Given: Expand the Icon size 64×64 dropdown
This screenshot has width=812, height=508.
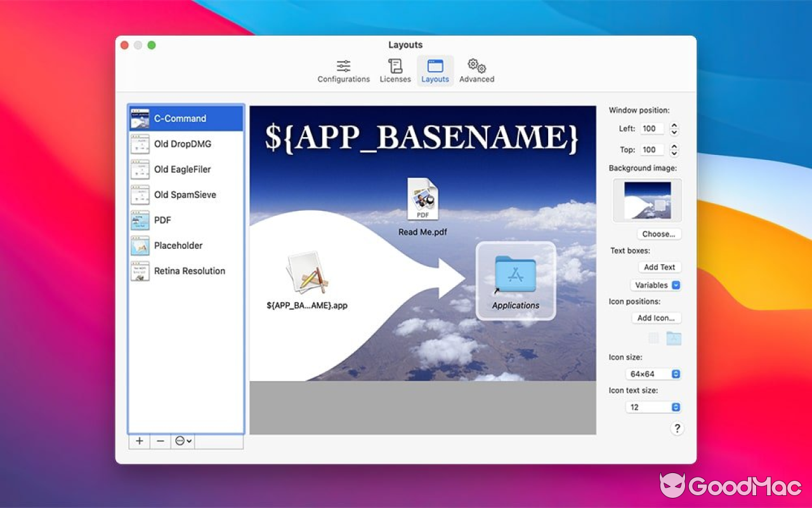Looking at the screenshot, I should 653,374.
